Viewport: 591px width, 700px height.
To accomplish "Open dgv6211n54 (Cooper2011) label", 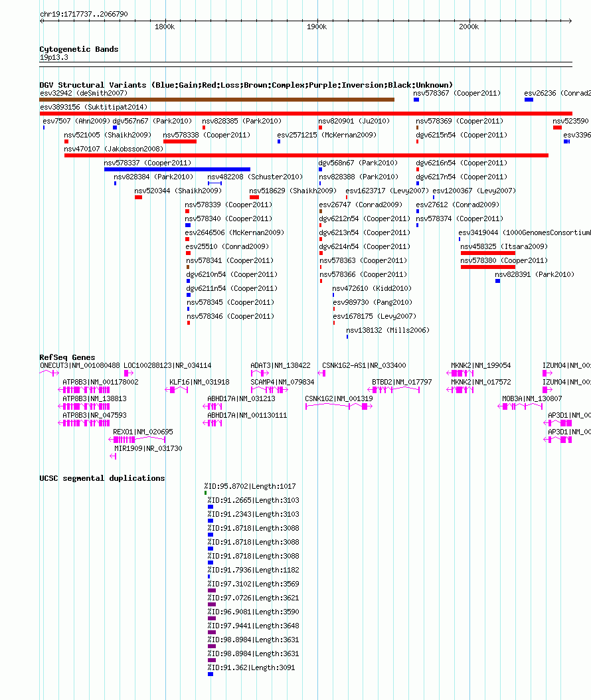I will pyautogui.click(x=232, y=288).
